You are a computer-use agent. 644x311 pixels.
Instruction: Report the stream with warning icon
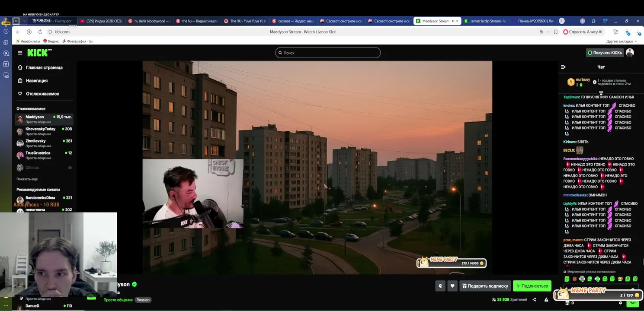[546, 299]
